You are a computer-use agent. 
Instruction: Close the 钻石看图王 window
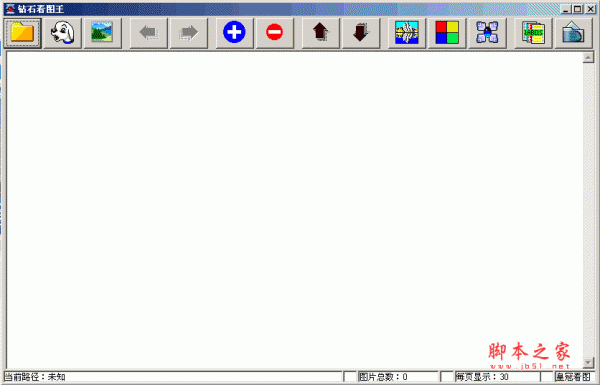[590, 9]
